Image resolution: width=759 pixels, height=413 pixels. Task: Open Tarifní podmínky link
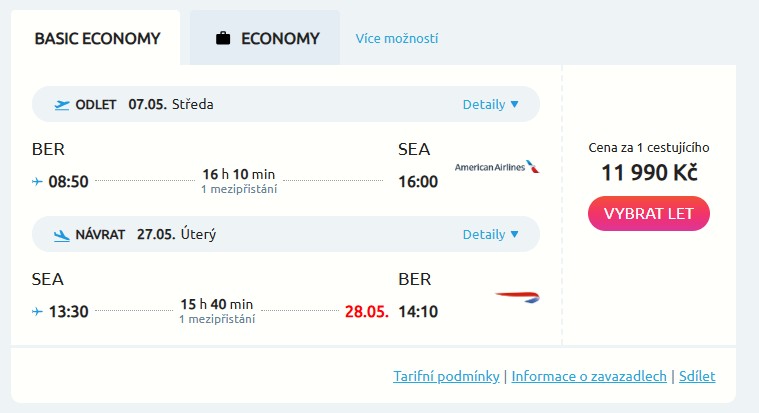446,376
